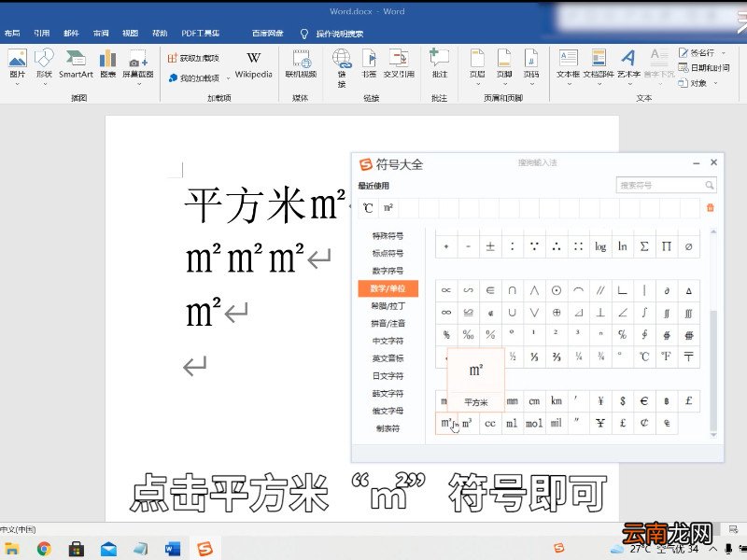Open the 审阅 ribbon tab
This screenshot has width=747, height=560.
[x=101, y=34]
